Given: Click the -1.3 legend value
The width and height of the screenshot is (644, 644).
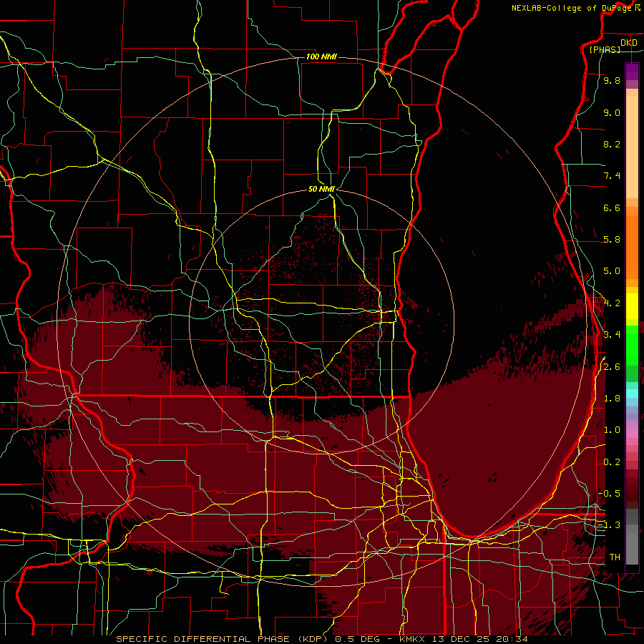Looking at the screenshot, I should coord(609,525).
